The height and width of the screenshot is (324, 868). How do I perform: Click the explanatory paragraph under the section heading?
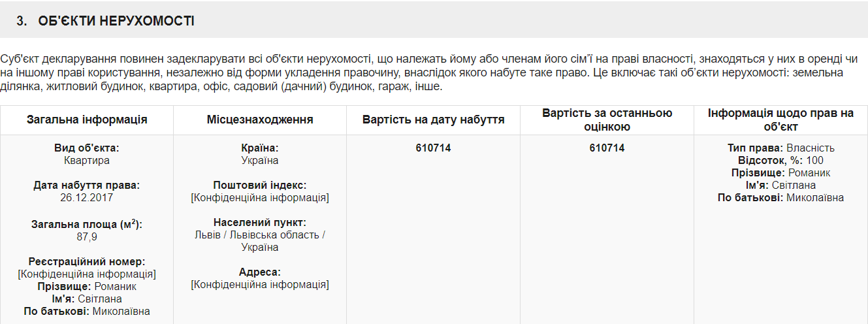pyautogui.click(x=421, y=72)
